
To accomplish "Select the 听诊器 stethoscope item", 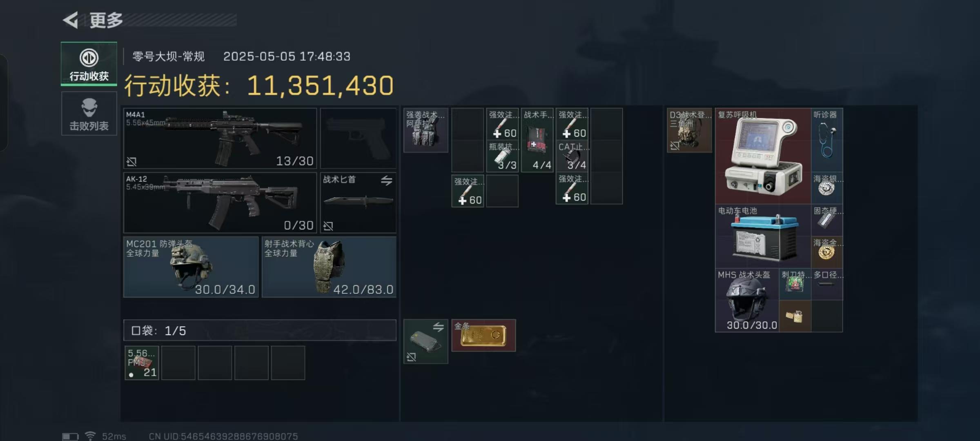I will tap(827, 140).
